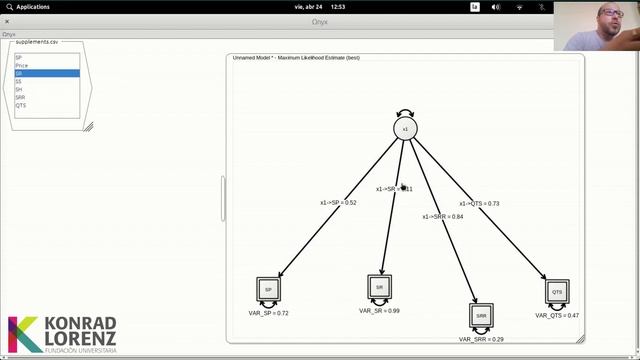This screenshot has height=360, width=640.
Task: Click the variance loop under SR
Action: (380, 302)
